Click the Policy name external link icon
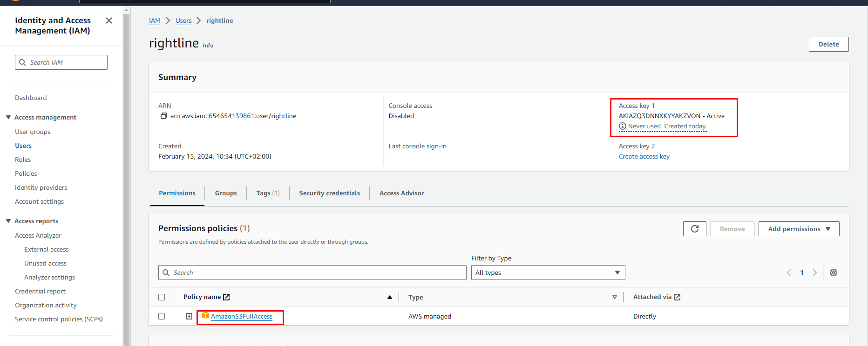The width and height of the screenshot is (868, 346). [226, 297]
